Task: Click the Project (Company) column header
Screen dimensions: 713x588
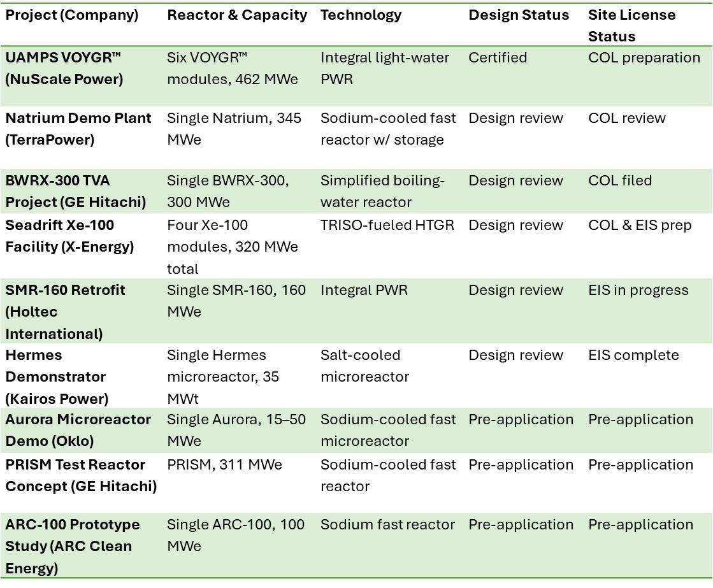Action: tap(72, 15)
